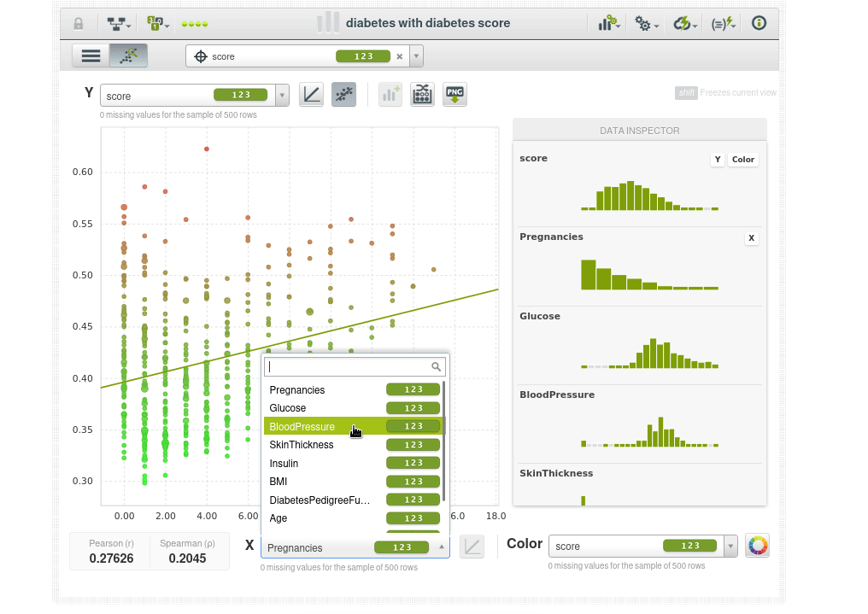Open the objective field score dropdown arrow
Image resolution: width=868 pixels, height=614 pixels.
tap(416, 57)
